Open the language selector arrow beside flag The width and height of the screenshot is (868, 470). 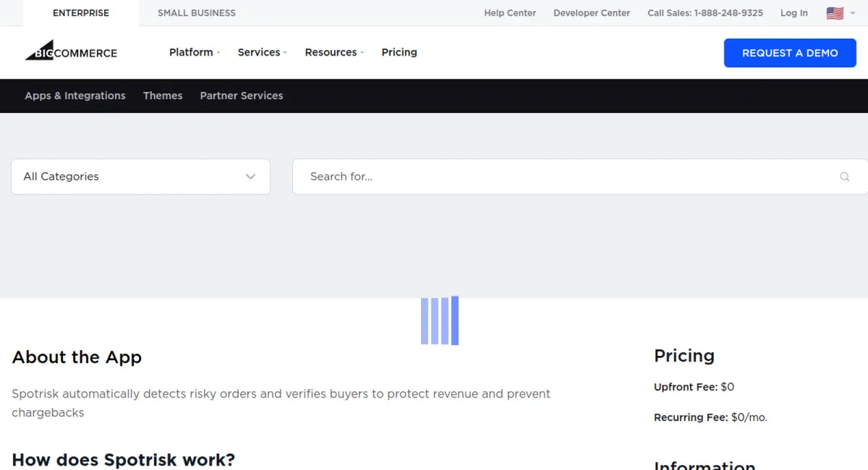pyautogui.click(x=853, y=13)
